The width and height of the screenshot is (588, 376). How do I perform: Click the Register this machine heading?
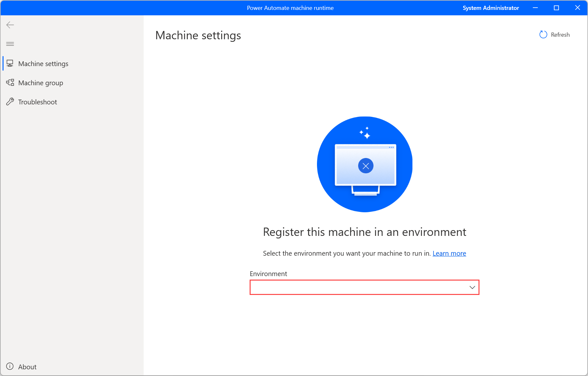click(x=364, y=232)
